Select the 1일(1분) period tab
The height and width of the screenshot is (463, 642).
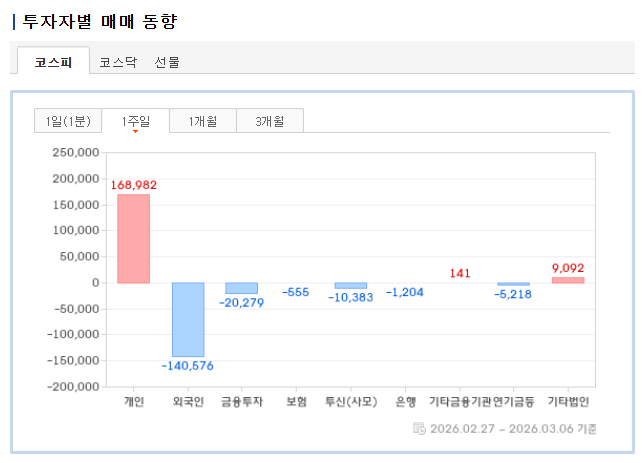tap(68, 121)
